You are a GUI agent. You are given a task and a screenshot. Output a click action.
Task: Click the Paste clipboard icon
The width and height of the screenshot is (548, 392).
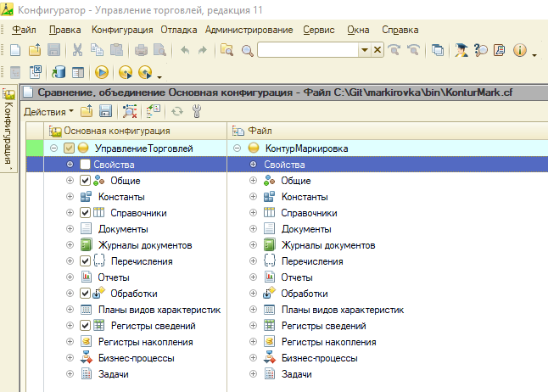(x=116, y=50)
